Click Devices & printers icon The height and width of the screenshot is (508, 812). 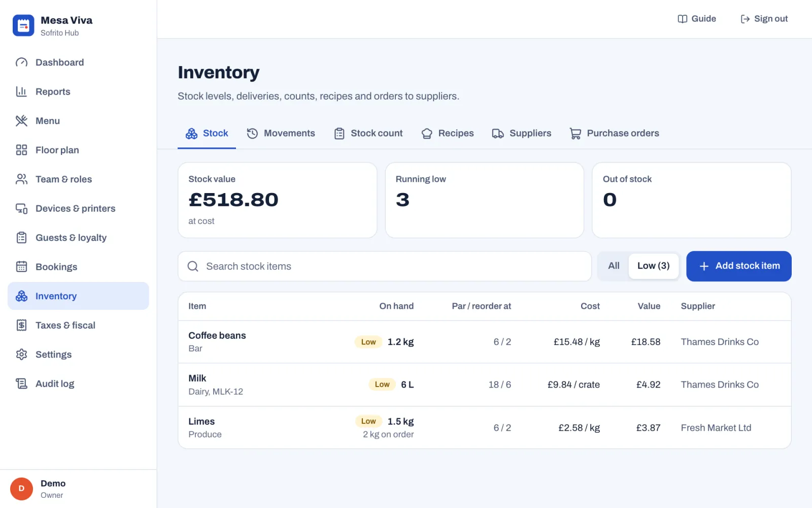(x=21, y=208)
